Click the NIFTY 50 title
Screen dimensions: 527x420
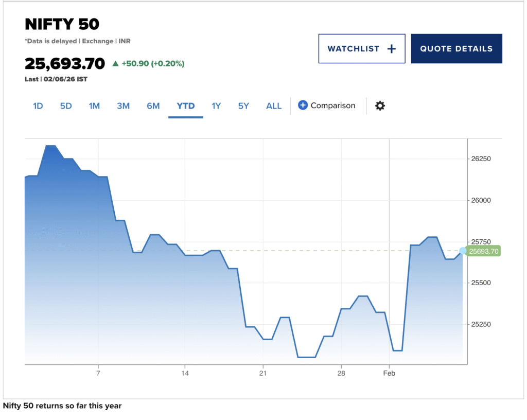coord(62,24)
